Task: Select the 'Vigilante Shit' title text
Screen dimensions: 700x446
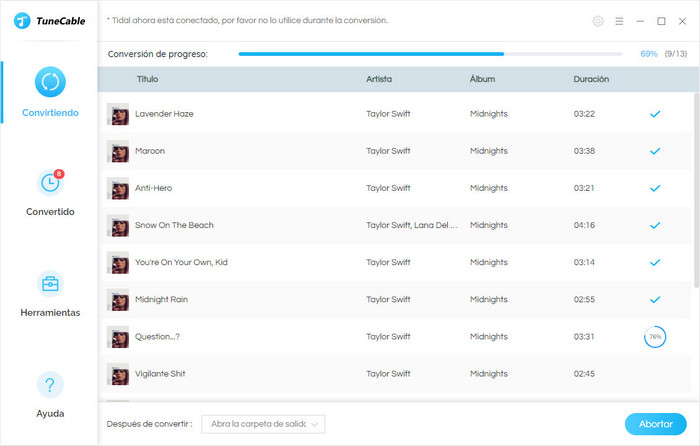Action: tap(160, 374)
